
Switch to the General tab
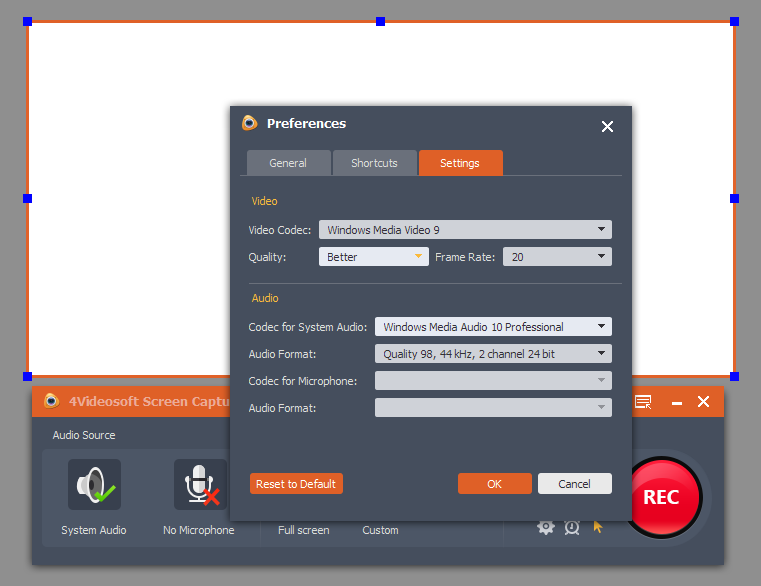pyautogui.click(x=288, y=163)
